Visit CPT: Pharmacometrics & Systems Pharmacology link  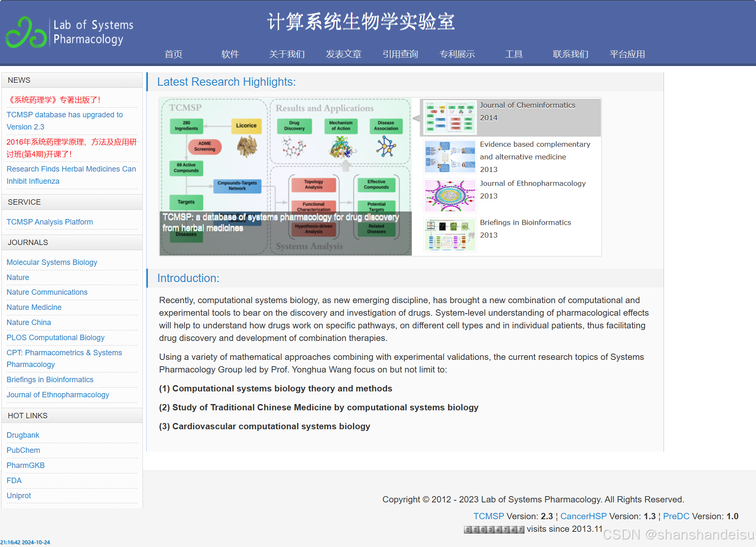coord(64,359)
